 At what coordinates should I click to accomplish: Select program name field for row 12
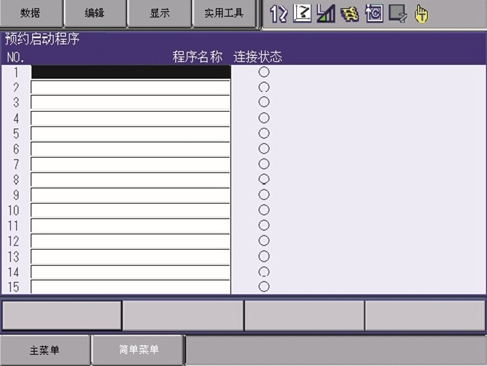[x=131, y=241]
